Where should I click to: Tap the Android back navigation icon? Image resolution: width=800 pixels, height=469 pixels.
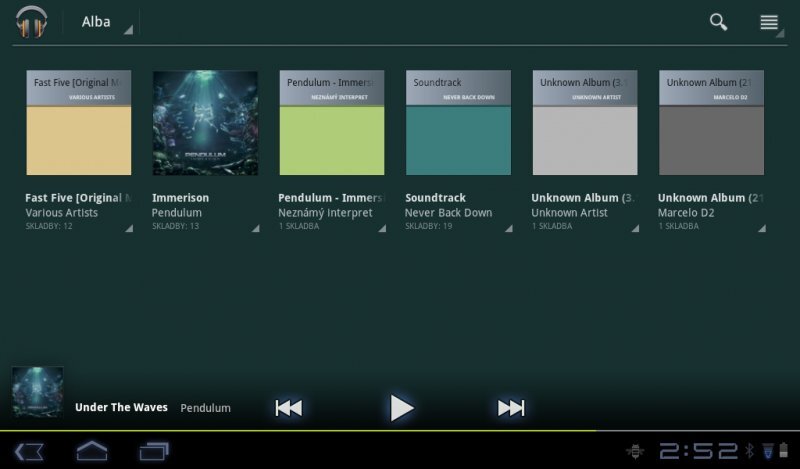click(29, 452)
